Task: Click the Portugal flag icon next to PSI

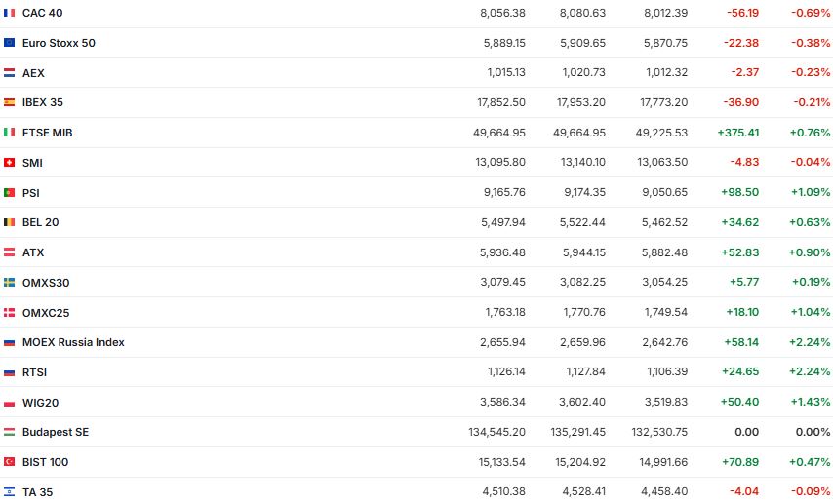Action: coord(9,193)
